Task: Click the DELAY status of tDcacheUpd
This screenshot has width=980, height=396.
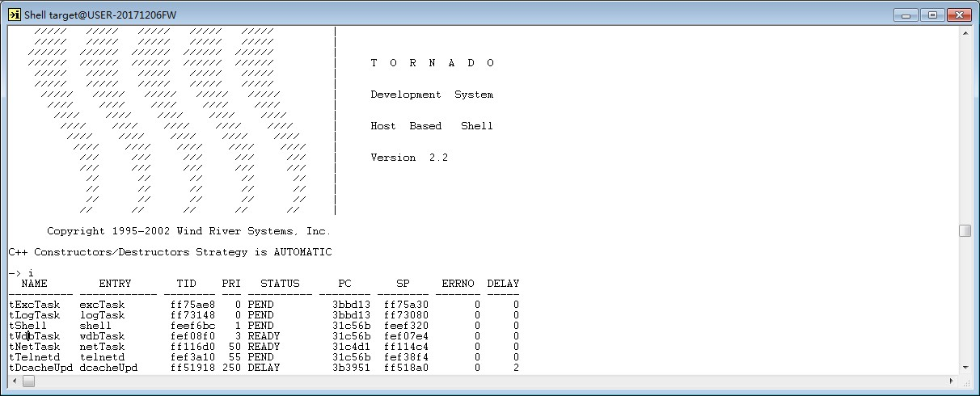Action: click(264, 368)
